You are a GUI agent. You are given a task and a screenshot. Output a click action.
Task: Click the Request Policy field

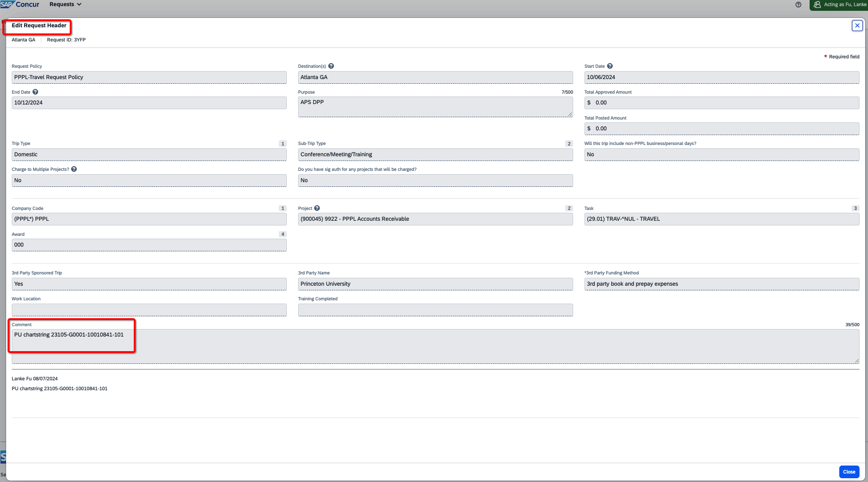[149, 77]
